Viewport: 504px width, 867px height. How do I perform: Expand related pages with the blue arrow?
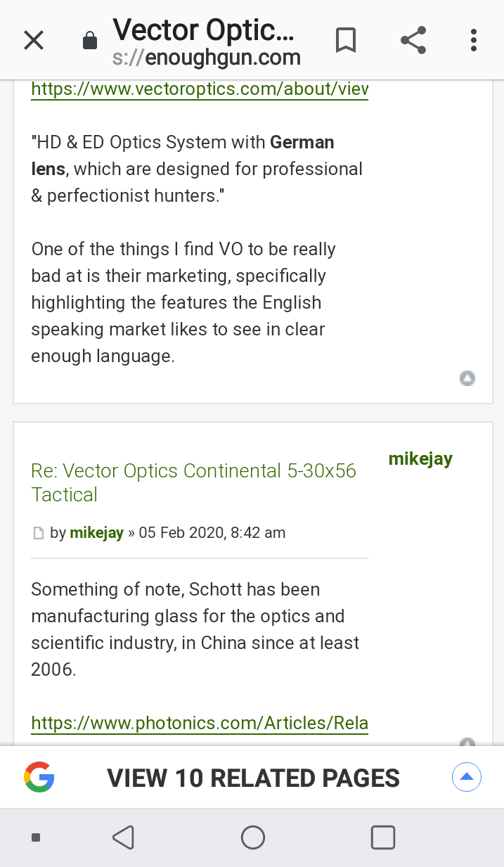(466, 777)
